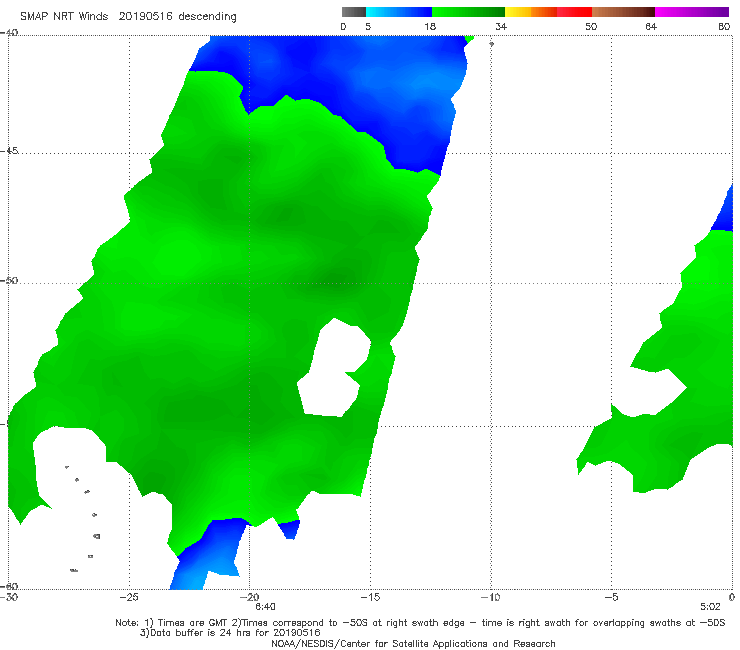Screen dimensions: 740x650
Task: Click the "5" label under the color bar
Action: 368,26
